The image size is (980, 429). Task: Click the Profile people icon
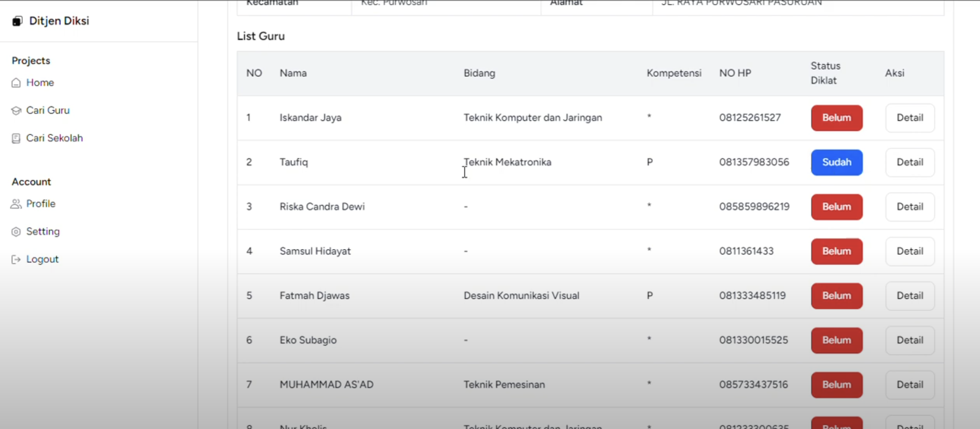pos(16,204)
